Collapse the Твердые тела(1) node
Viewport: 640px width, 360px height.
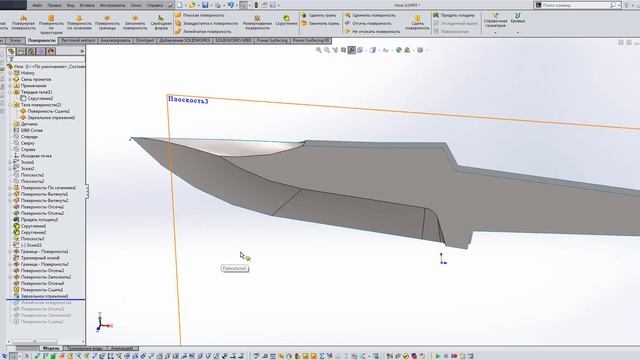click(10, 92)
